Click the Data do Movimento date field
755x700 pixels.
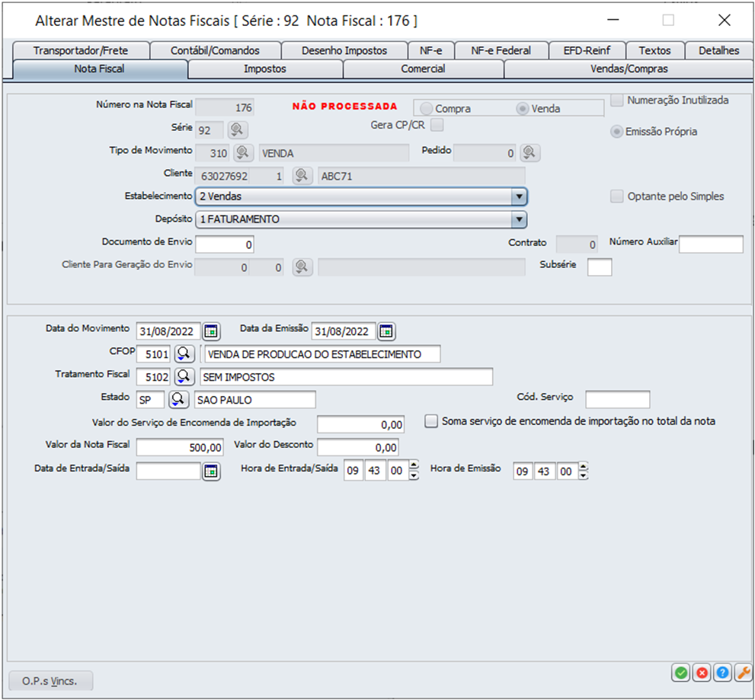[x=168, y=331]
